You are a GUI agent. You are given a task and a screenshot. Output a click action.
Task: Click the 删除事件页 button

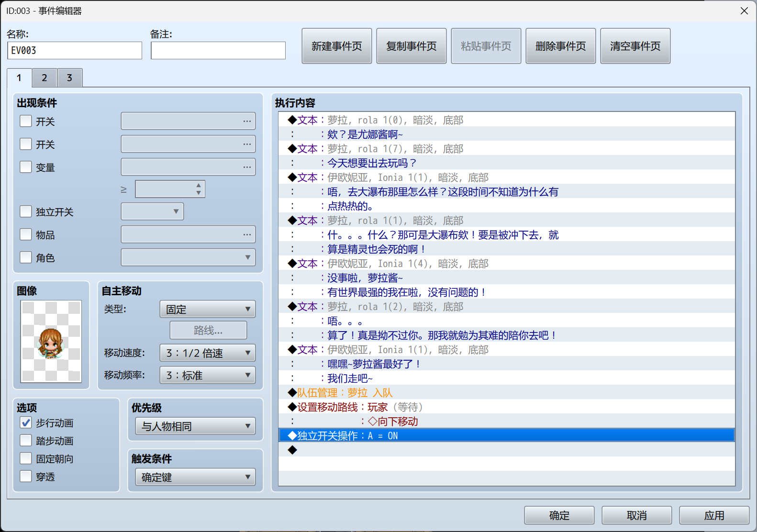pyautogui.click(x=561, y=46)
